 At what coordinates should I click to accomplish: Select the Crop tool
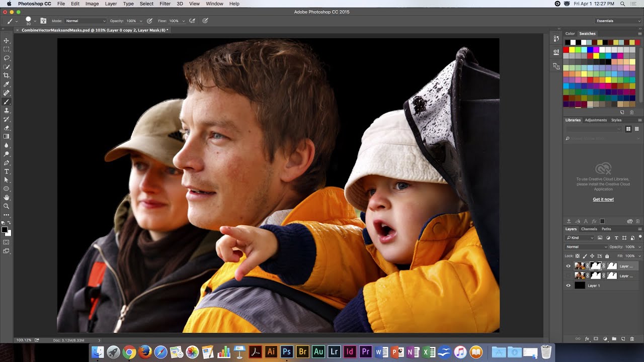(x=7, y=75)
